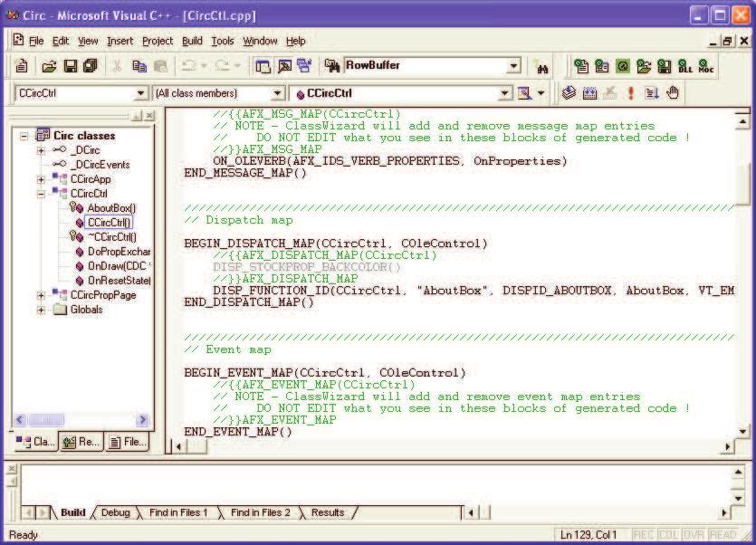
Task: Select the Find in Files 1 tab
Action: (178, 512)
